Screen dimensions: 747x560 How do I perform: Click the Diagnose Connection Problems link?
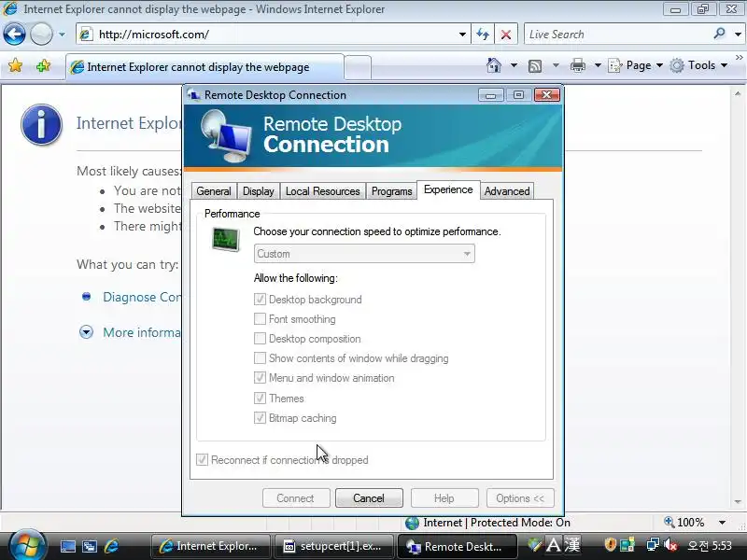142,297
